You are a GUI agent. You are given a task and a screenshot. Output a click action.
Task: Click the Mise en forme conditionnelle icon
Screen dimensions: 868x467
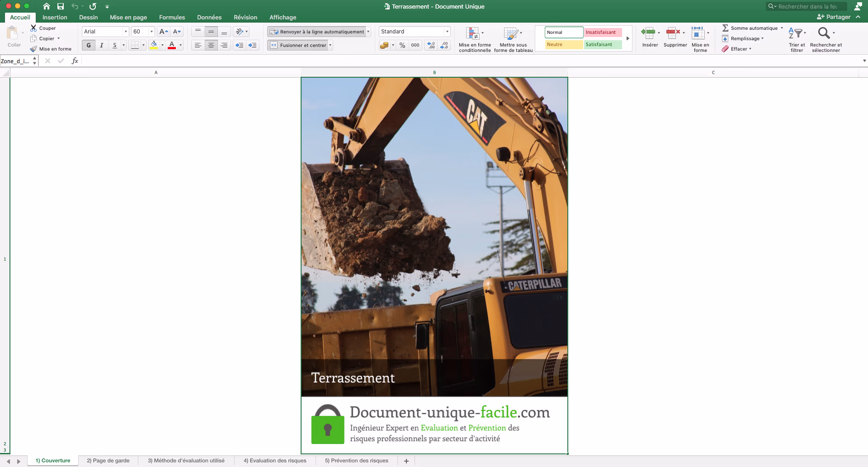[x=472, y=33]
